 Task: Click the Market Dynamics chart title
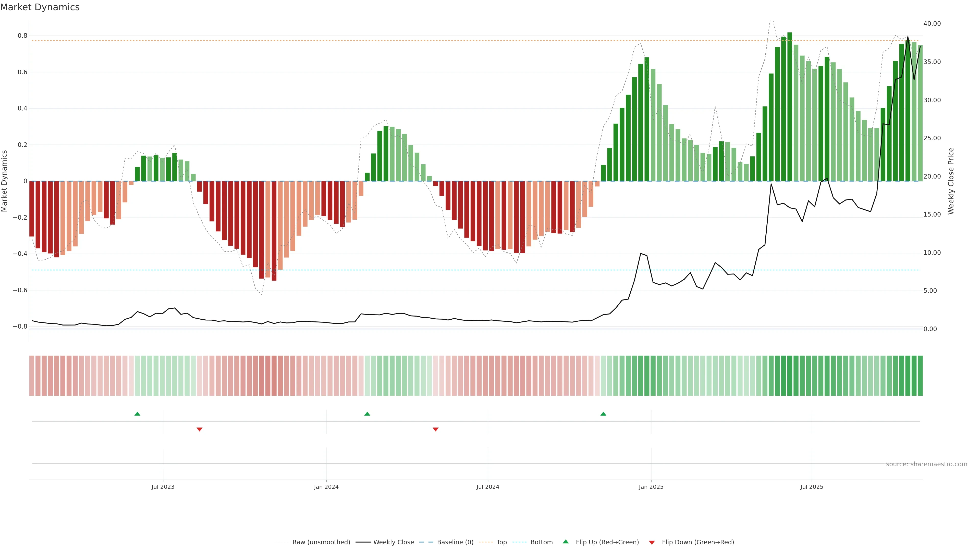pos(40,7)
